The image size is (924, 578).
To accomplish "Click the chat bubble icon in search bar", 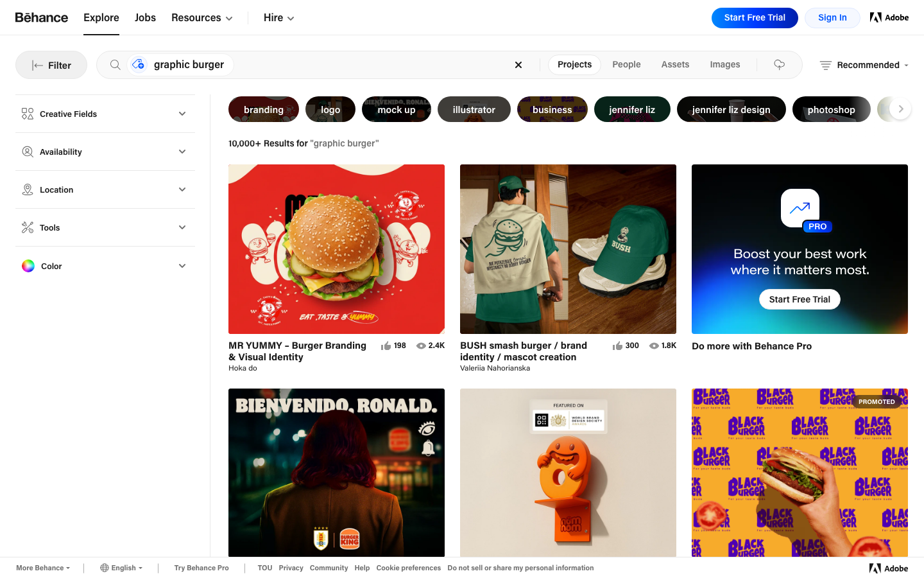I will click(x=780, y=65).
